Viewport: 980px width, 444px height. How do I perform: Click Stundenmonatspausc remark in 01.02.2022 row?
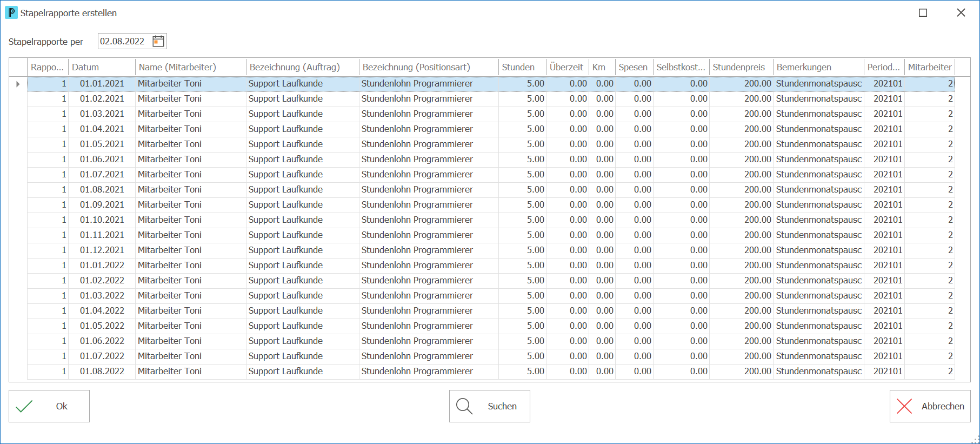(x=818, y=280)
